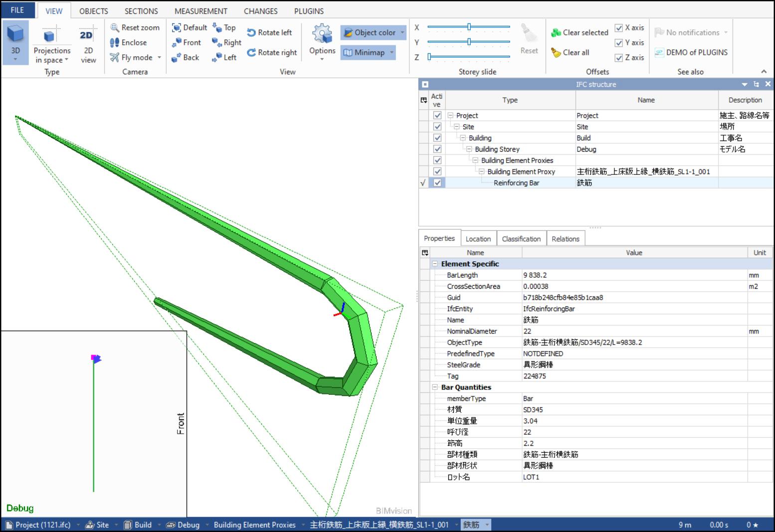
Task: Collapse the Building Storey tree node
Action: click(469, 150)
